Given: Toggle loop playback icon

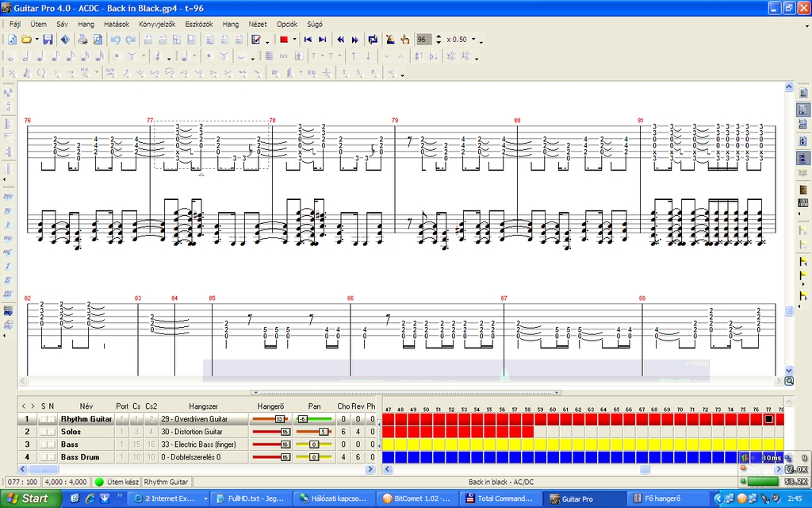Looking at the screenshot, I should point(373,40).
